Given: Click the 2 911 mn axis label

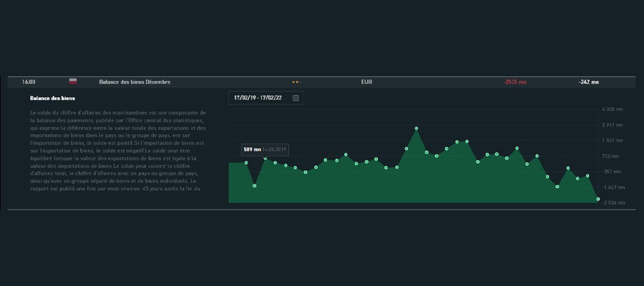Looking at the screenshot, I should pyautogui.click(x=613, y=125).
